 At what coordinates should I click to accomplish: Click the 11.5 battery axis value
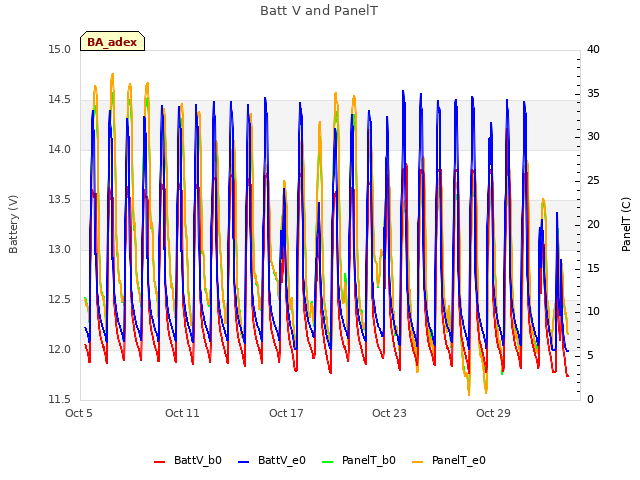[60, 399]
